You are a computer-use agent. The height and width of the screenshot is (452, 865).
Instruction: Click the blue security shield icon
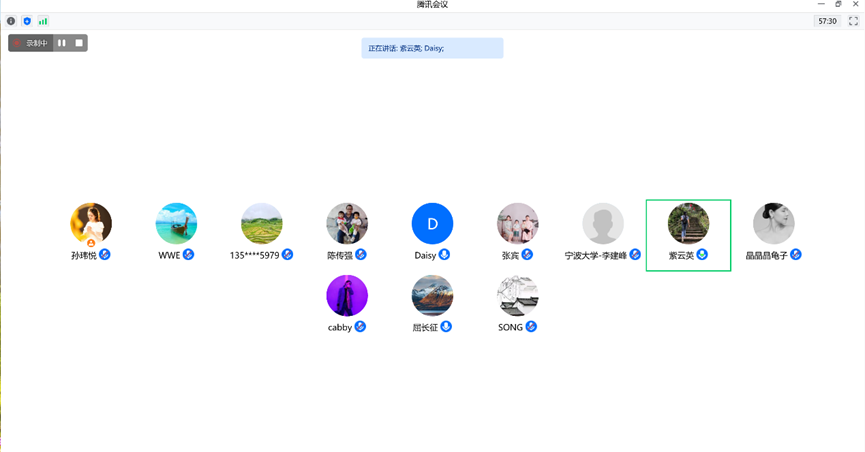coord(27,21)
